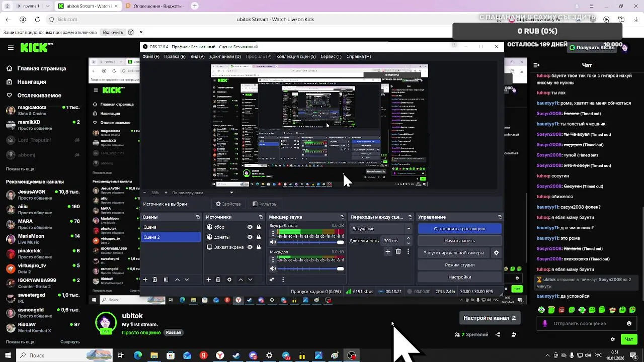Click Начать запись button
This screenshot has width=644, height=362.
[x=459, y=241]
